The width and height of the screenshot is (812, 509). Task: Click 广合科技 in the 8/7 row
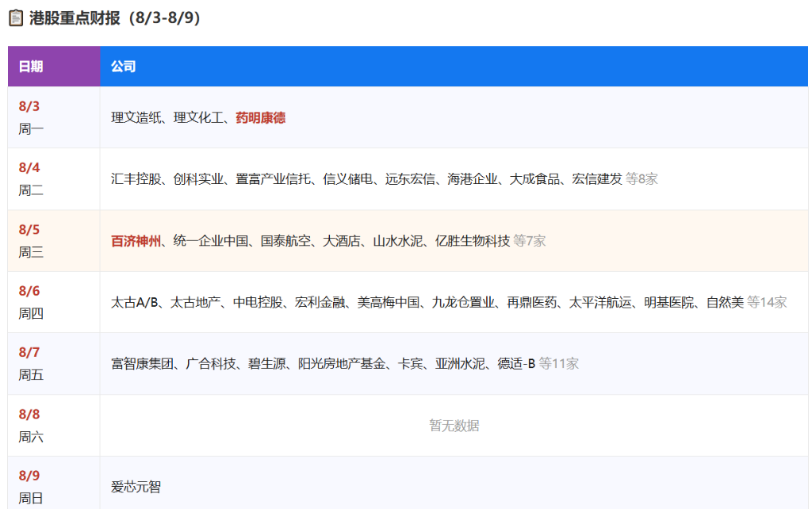(x=211, y=363)
